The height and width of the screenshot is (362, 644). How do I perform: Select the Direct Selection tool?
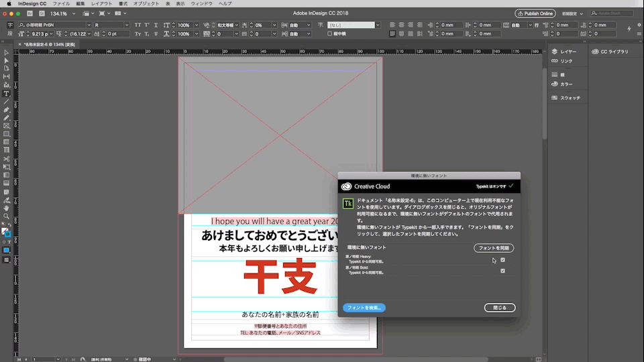pos(6,60)
